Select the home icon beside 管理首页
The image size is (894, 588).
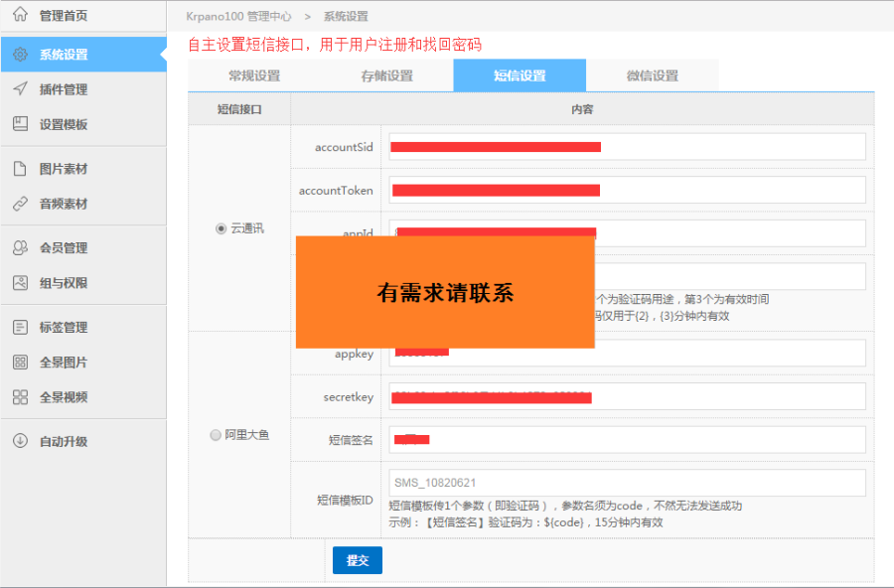21,15
